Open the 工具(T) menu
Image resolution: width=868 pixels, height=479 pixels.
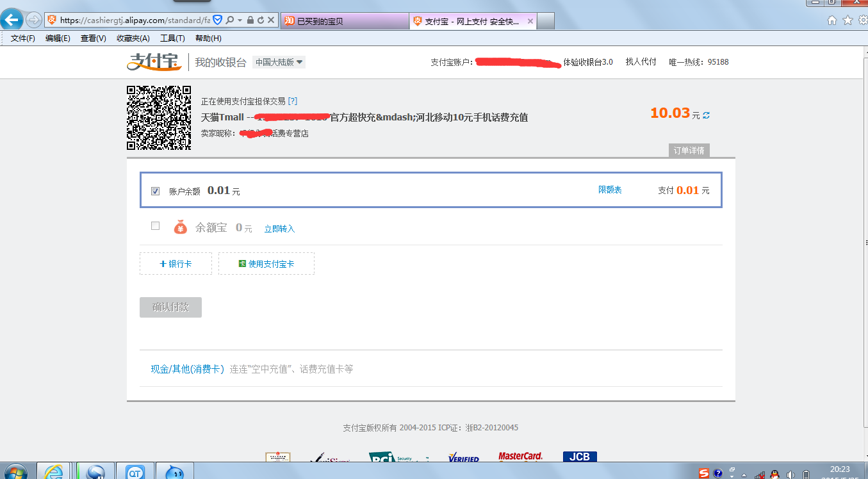[172, 38]
